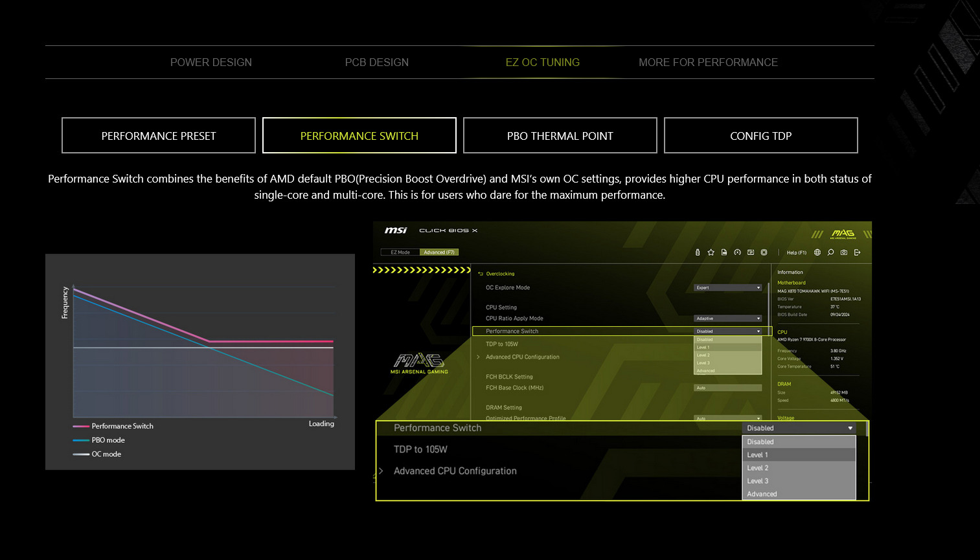980x560 pixels.
Task: Choose Level 3 in enlarged dropdown list
Action: coord(799,481)
